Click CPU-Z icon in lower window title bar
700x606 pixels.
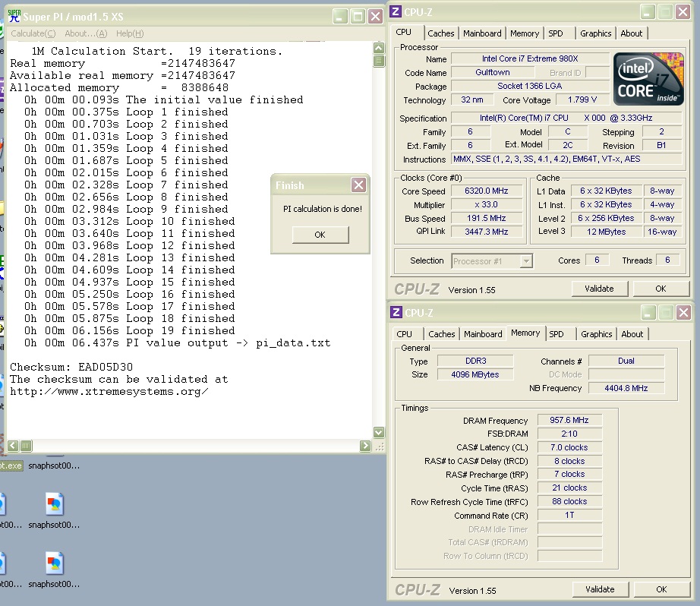tap(396, 312)
